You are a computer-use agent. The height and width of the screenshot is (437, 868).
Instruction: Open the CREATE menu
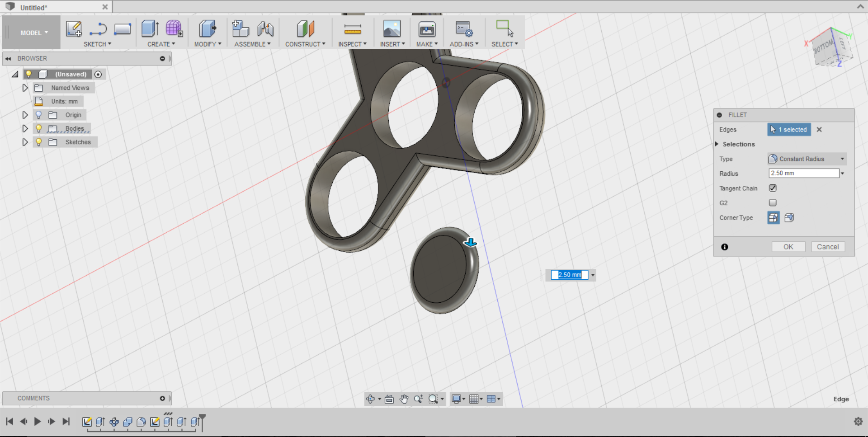(x=161, y=44)
